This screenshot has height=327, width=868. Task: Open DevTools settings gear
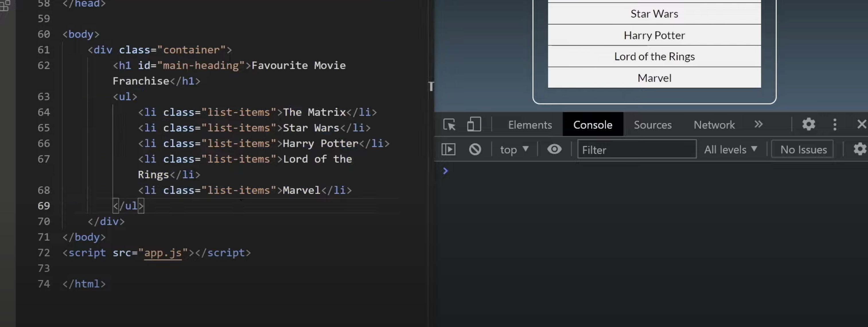click(x=808, y=124)
